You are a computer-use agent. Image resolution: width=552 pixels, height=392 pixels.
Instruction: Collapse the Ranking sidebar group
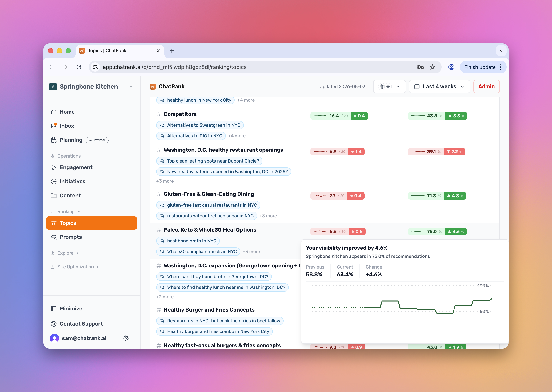(x=66, y=211)
